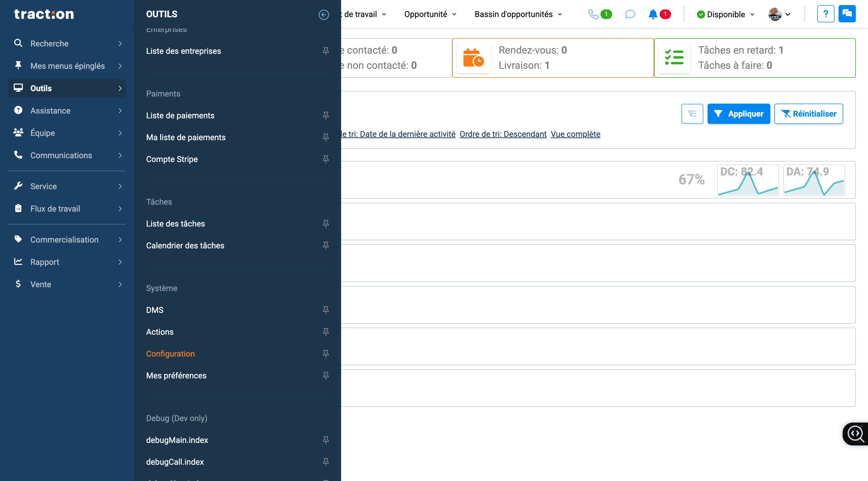Pin debugCall.index item
868x481 pixels.
point(325,462)
